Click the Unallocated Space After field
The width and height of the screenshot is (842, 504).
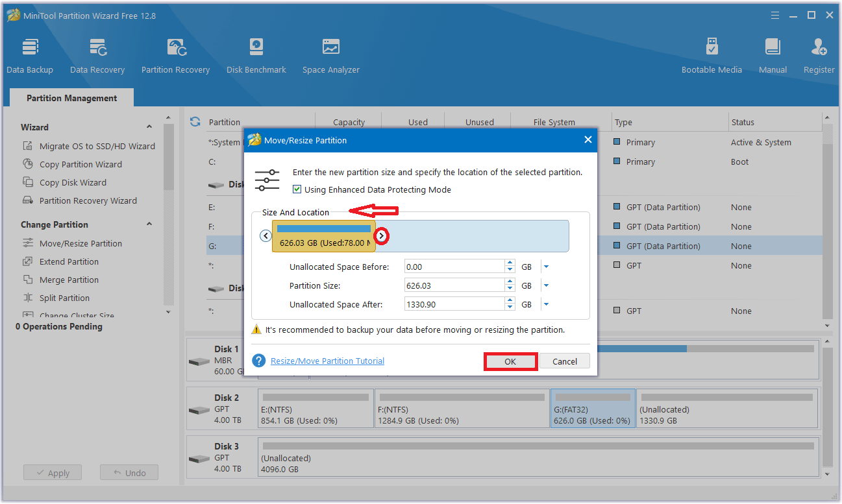pyautogui.click(x=454, y=304)
